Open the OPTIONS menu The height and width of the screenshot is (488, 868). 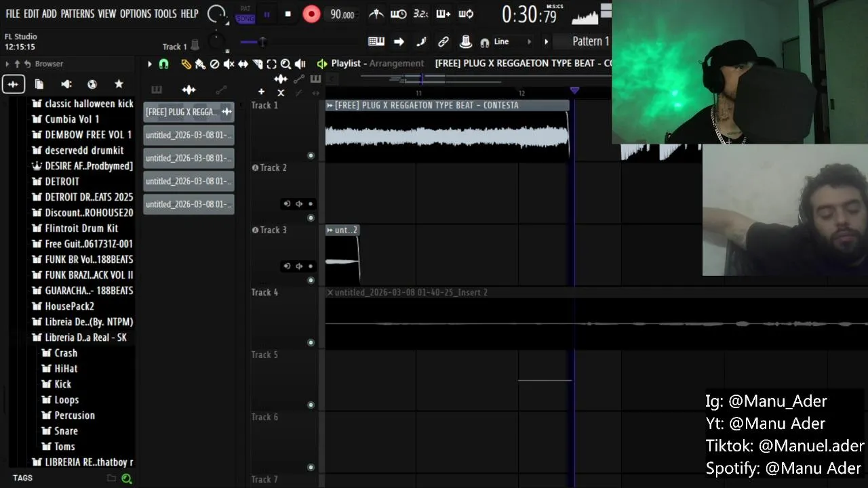point(135,14)
